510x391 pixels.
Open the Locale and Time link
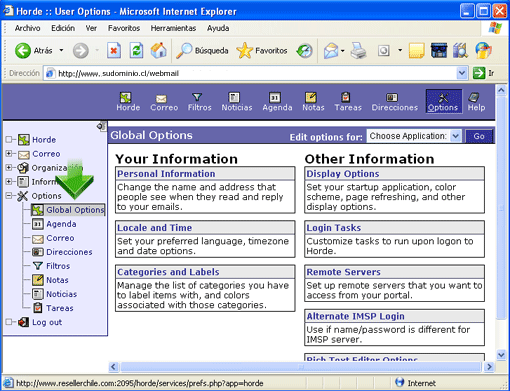[x=154, y=228]
